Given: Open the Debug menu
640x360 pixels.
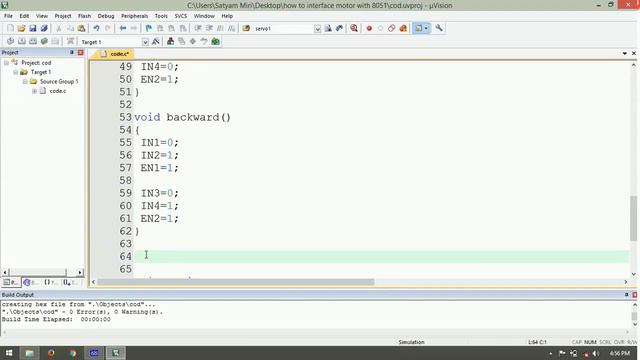Looking at the screenshot, I should pyautogui.click(x=106, y=16).
